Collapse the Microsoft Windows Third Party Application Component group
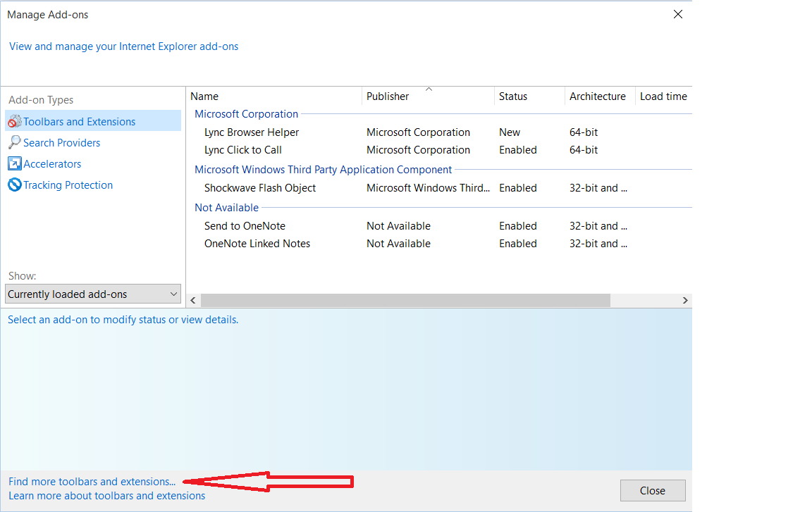This screenshot has width=812, height=512. coord(323,170)
